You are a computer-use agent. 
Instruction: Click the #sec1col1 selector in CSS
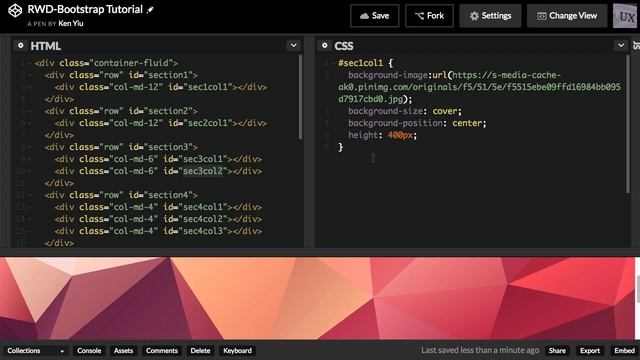click(x=360, y=63)
